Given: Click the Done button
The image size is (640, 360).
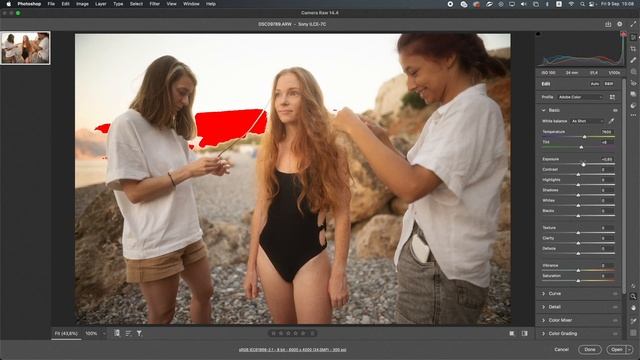Looking at the screenshot, I should tap(590, 349).
